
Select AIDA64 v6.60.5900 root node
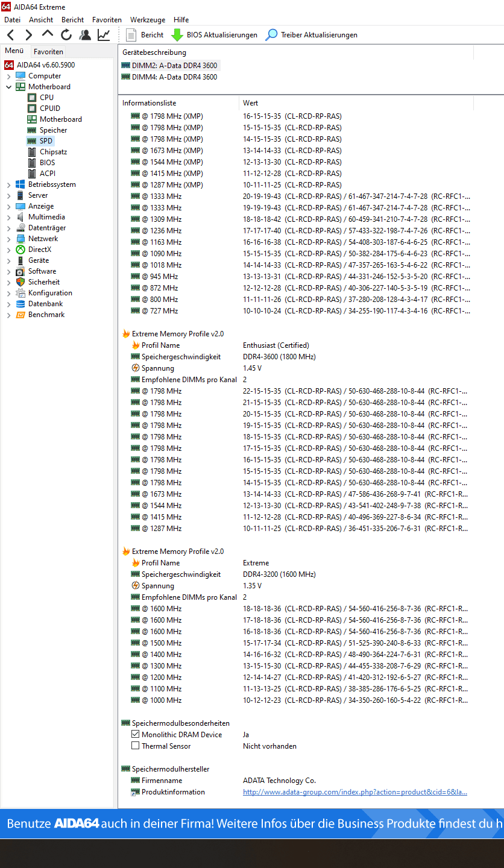coord(40,64)
